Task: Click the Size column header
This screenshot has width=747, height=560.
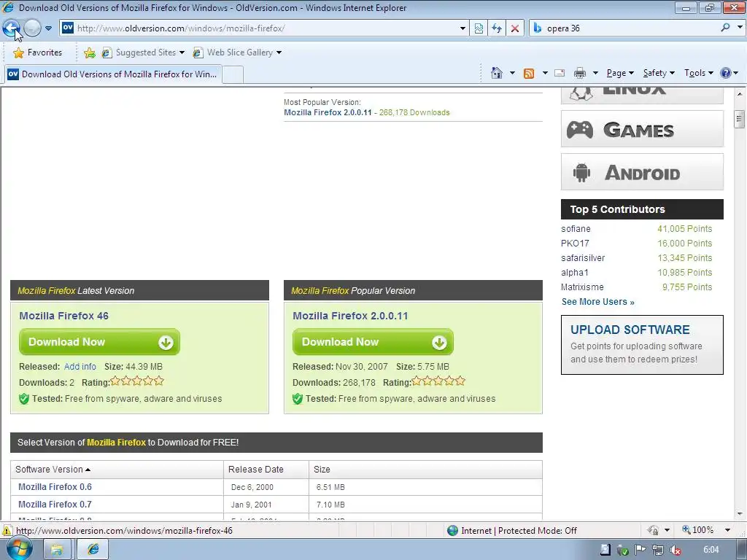Action: tap(322, 470)
